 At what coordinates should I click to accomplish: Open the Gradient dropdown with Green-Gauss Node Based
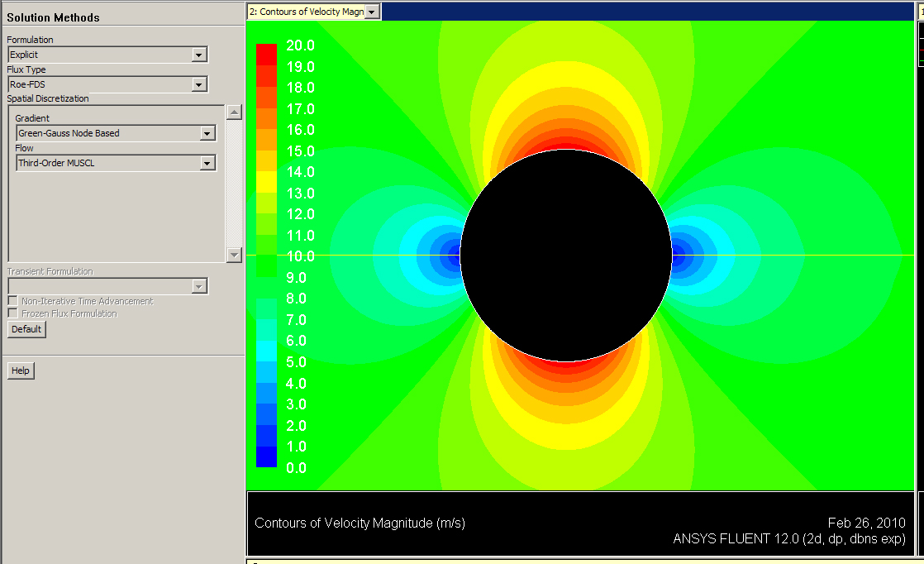tap(207, 133)
